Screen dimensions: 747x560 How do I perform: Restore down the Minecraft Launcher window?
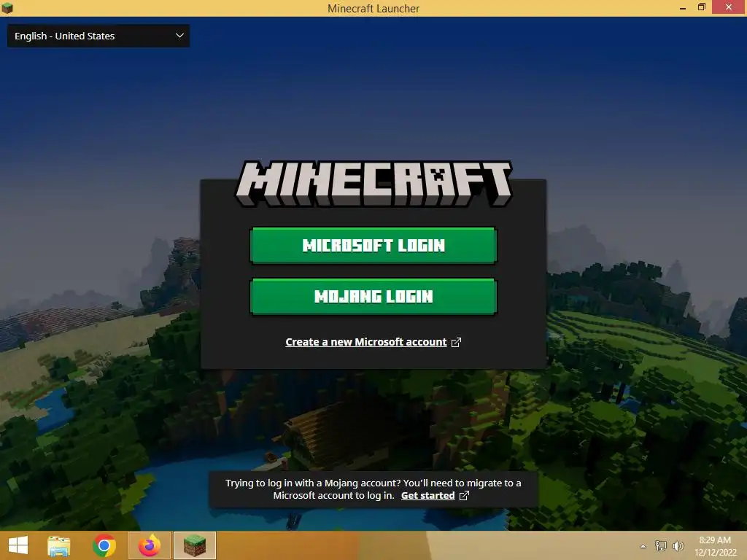pos(701,7)
